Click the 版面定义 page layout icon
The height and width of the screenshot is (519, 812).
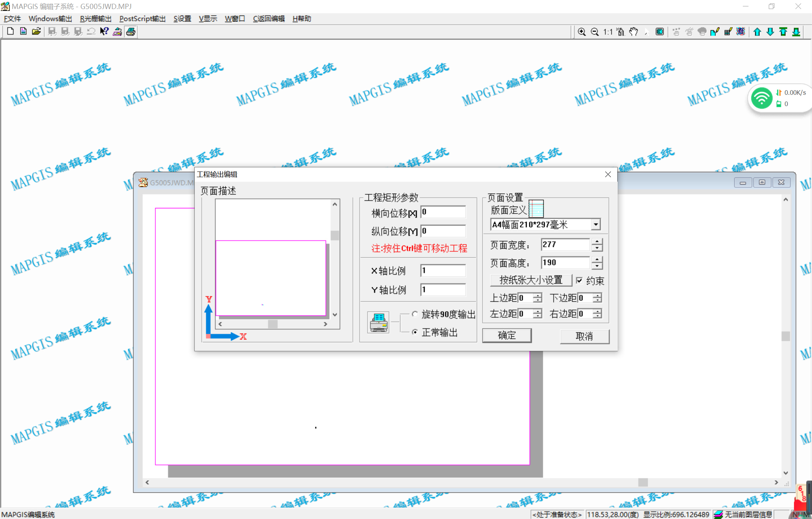click(x=536, y=209)
